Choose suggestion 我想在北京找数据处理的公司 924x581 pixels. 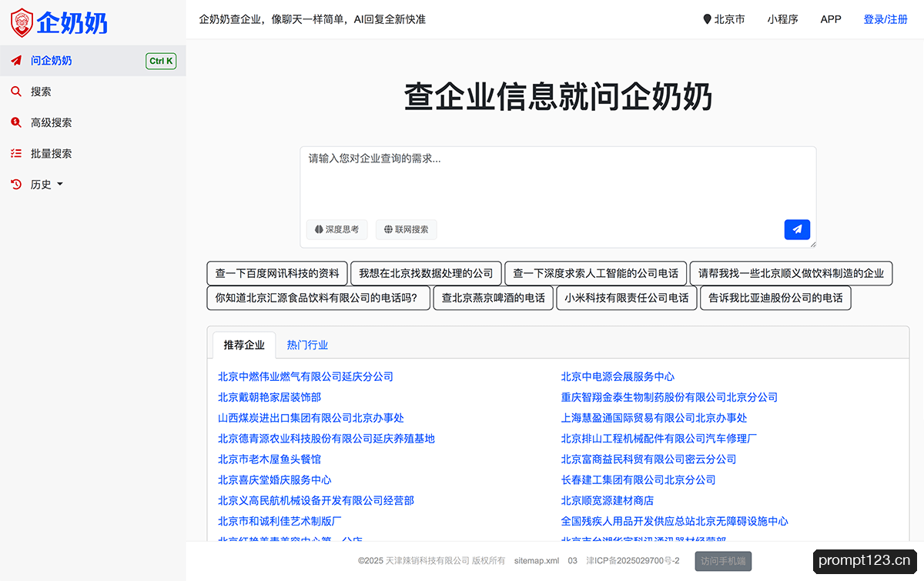426,273
